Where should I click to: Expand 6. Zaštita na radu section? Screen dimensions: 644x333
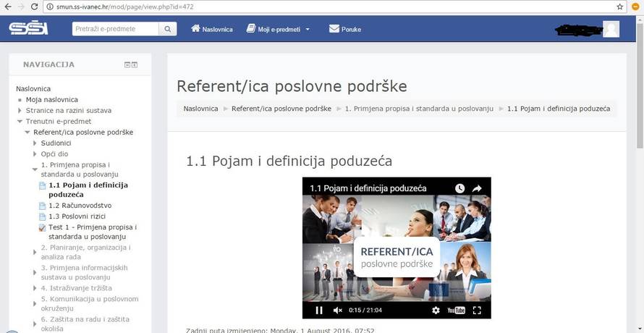tap(35, 324)
